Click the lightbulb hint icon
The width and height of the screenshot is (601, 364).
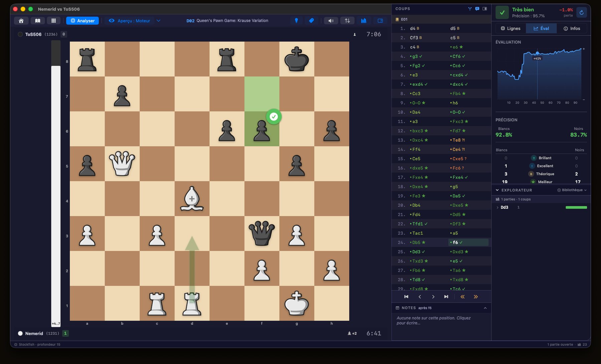(296, 21)
